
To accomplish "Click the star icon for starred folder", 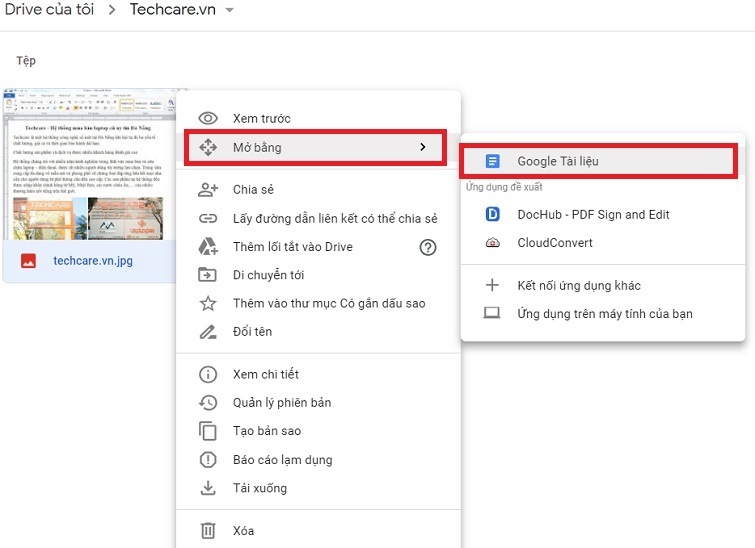I will (208, 303).
